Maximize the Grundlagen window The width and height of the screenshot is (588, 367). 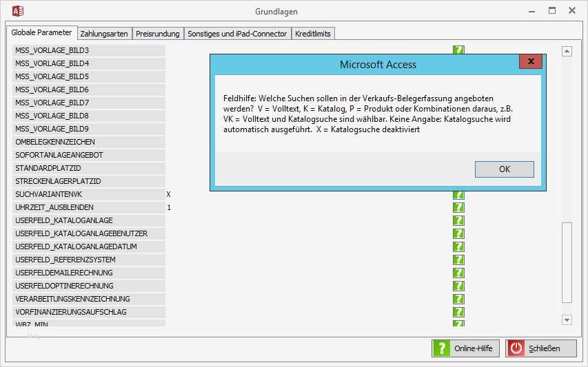552,10
